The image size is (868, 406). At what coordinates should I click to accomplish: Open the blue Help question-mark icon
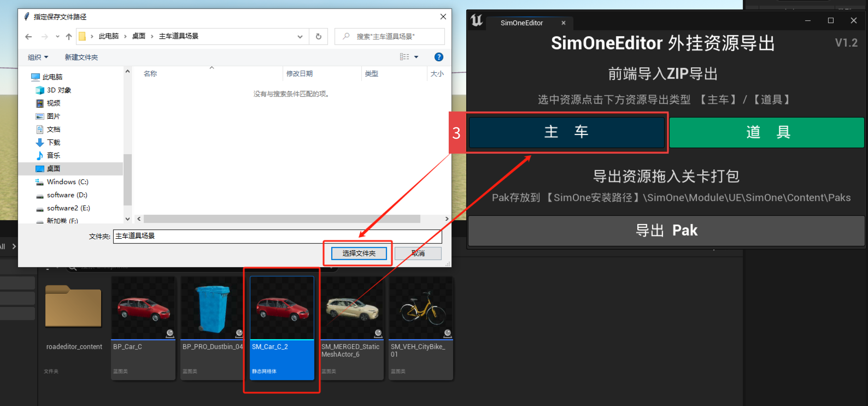coord(438,57)
